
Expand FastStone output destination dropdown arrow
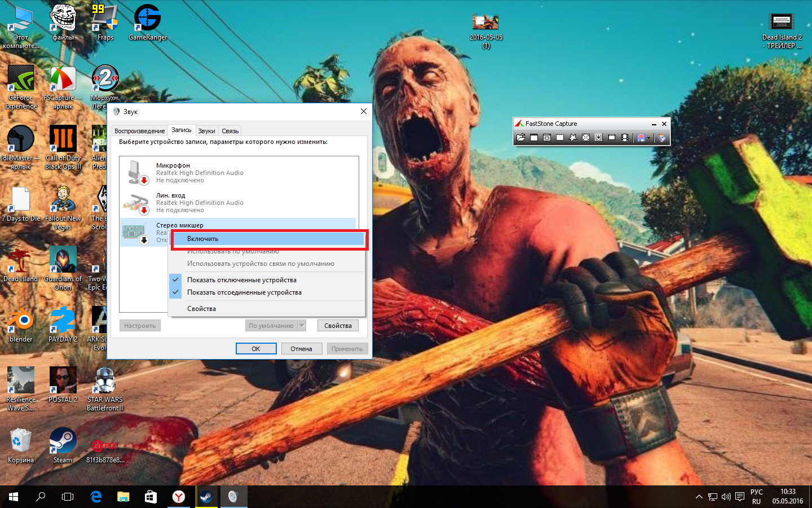[649, 138]
